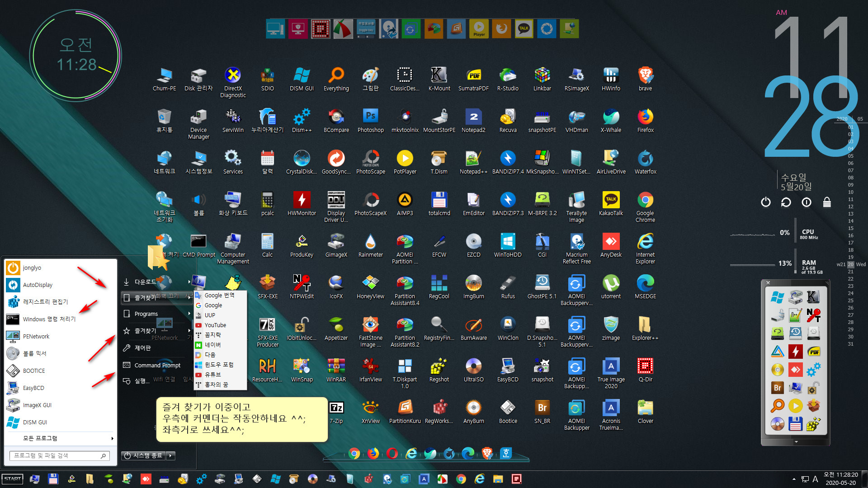This screenshot has height=488, width=868.
Task: Click the lock icon in right widget
Action: click(827, 202)
